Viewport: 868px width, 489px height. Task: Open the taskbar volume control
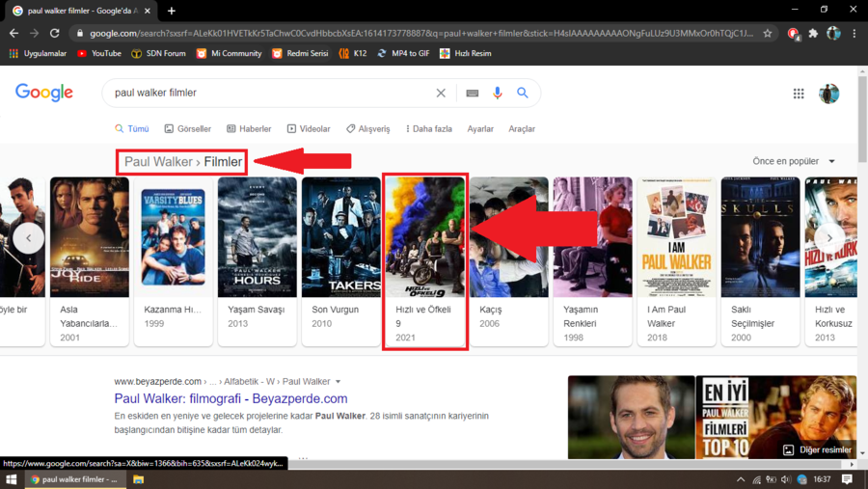785,479
